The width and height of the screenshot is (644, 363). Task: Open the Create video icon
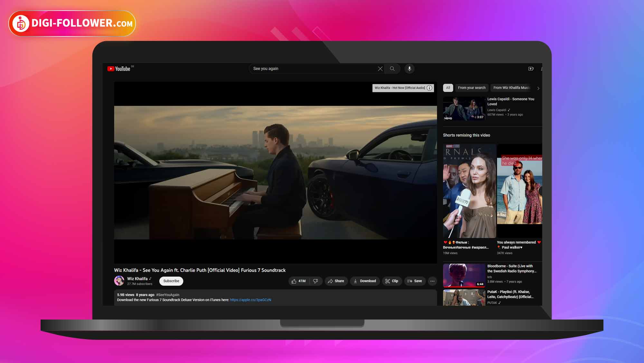coord(531,69)
